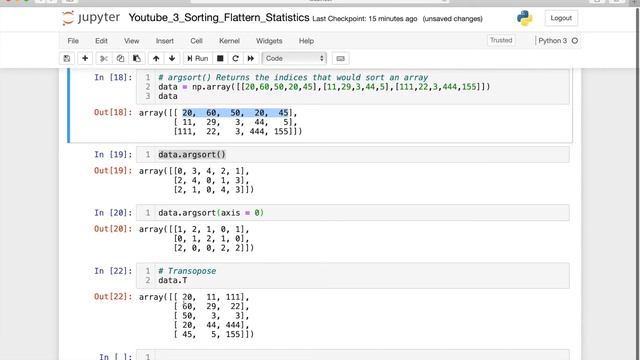Run the selected cell
Screen dimensions: 640x360
coord(198,58)
